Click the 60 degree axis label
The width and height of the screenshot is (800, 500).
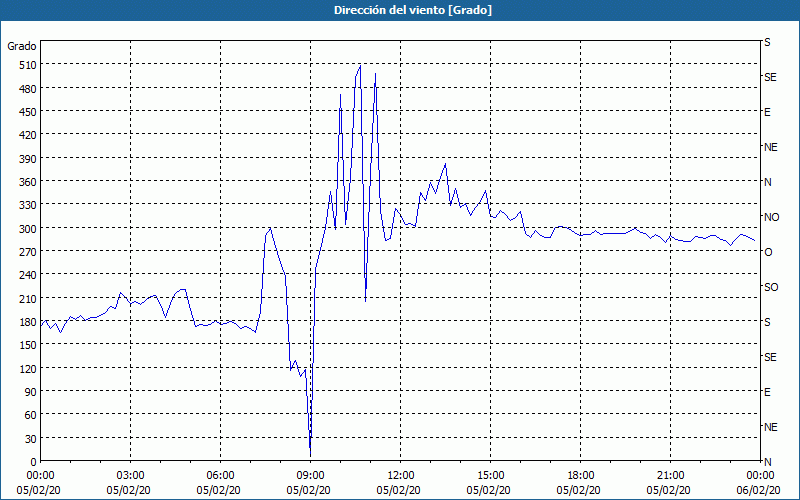coord(31,415)
